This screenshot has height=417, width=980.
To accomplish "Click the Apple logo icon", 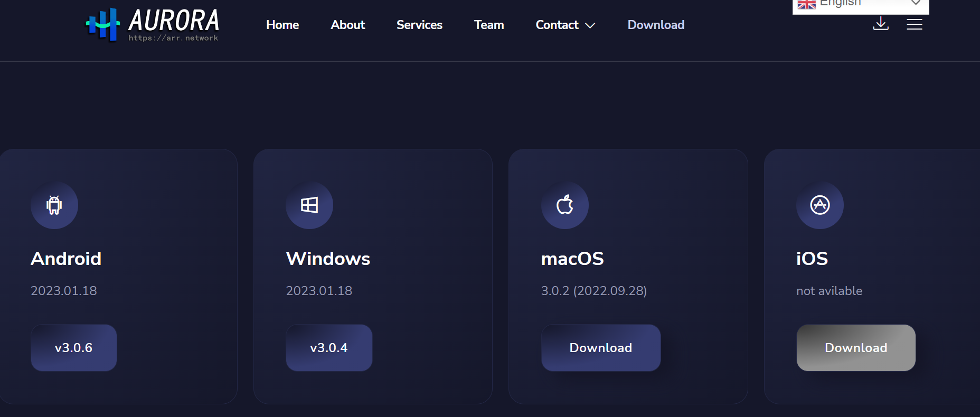I will tap(565, 205).
